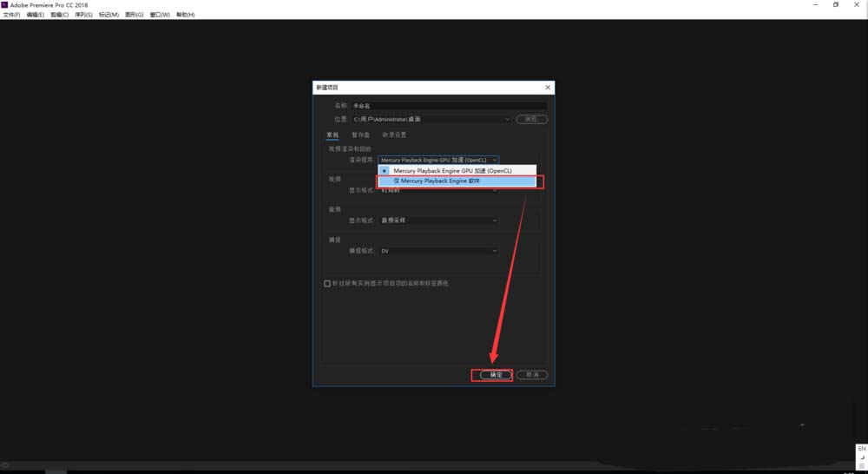Toggle 针对所有实例显示项目项的名称和标签颜色 checkbox
Image resolution: width=868 pixels, height=474 pixels.
327,284
